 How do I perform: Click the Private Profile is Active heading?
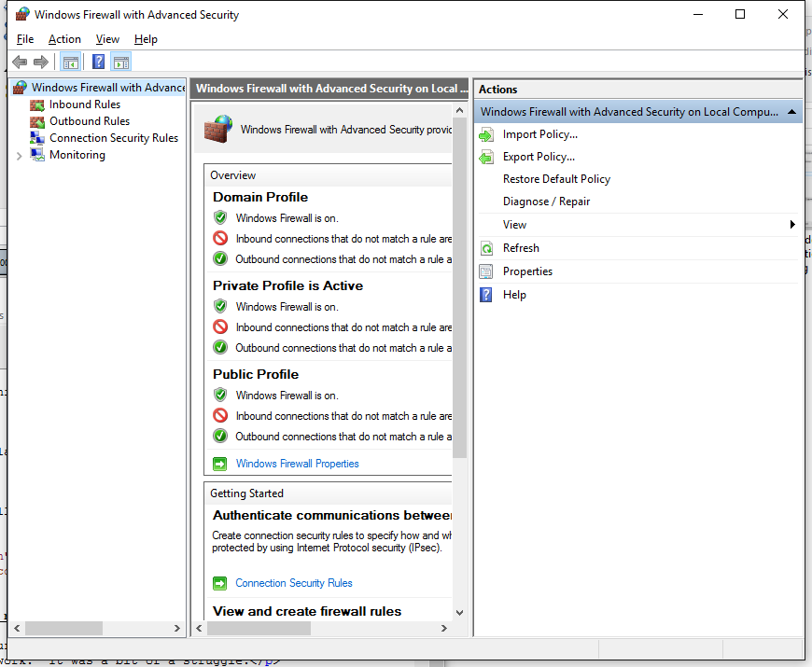287,285
